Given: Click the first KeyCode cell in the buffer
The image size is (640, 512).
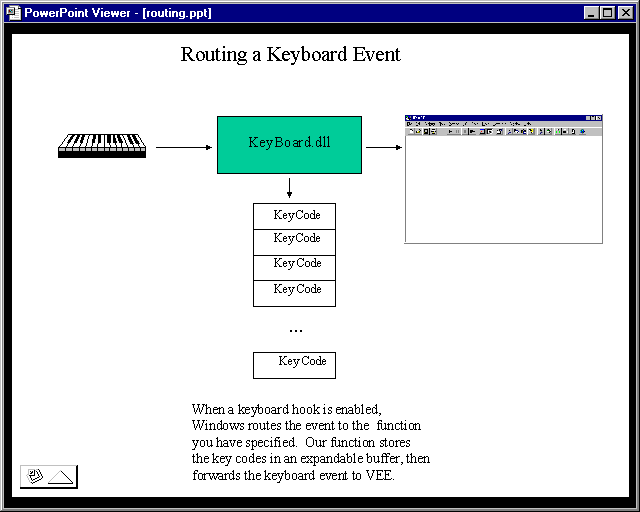Looking at the screenshot, I should click(294, 216).
